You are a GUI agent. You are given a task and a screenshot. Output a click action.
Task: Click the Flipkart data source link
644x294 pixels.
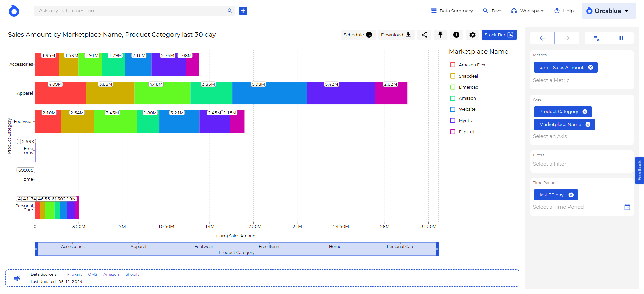[x=75, y=274]
